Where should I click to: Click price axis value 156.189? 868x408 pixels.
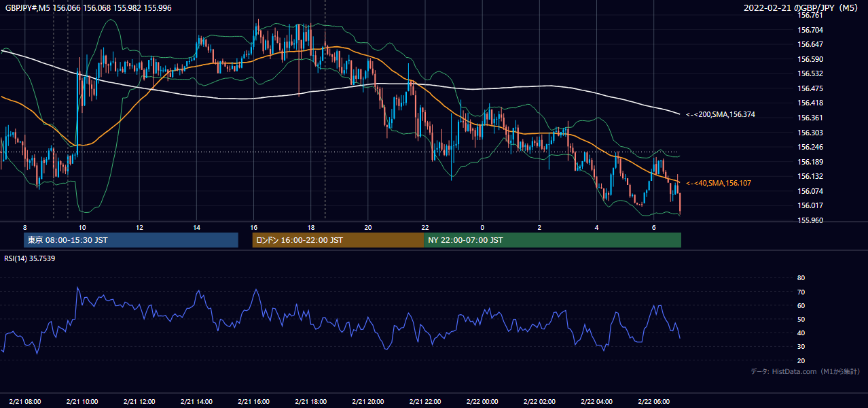point(810,162)
